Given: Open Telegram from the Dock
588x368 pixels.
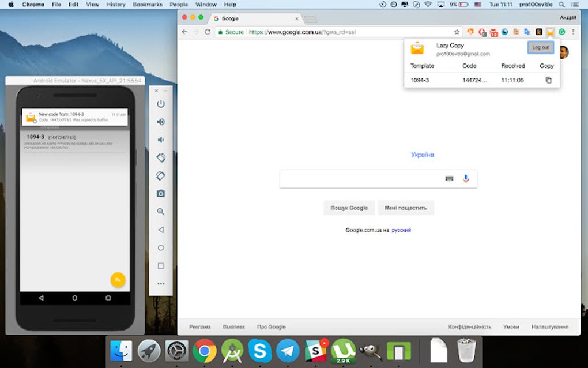Looking at the screenshot, I should tap(288, 351).
